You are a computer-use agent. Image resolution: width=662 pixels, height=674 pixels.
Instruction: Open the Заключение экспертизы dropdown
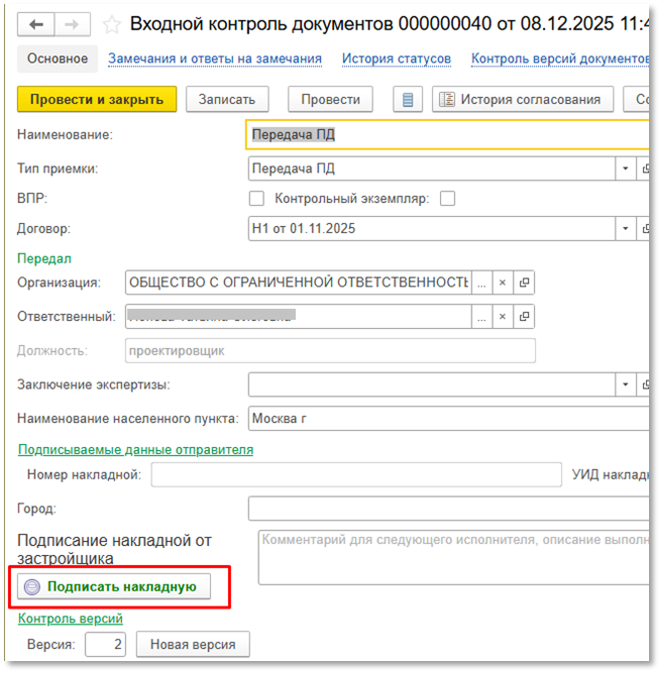coord(626,385)
